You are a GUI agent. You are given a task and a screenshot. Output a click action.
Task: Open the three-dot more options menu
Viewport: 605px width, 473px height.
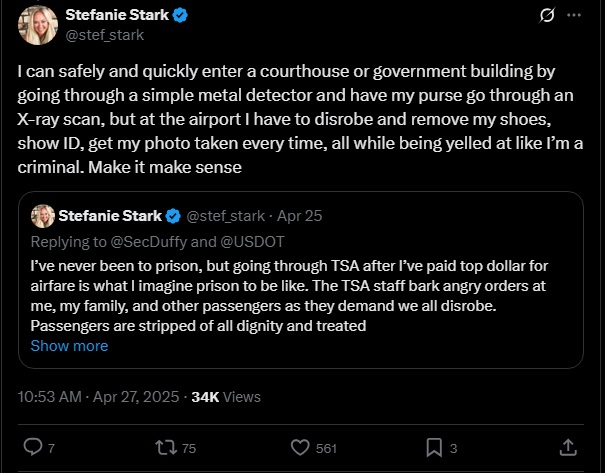pyautogui.click(x=574, y=15)
